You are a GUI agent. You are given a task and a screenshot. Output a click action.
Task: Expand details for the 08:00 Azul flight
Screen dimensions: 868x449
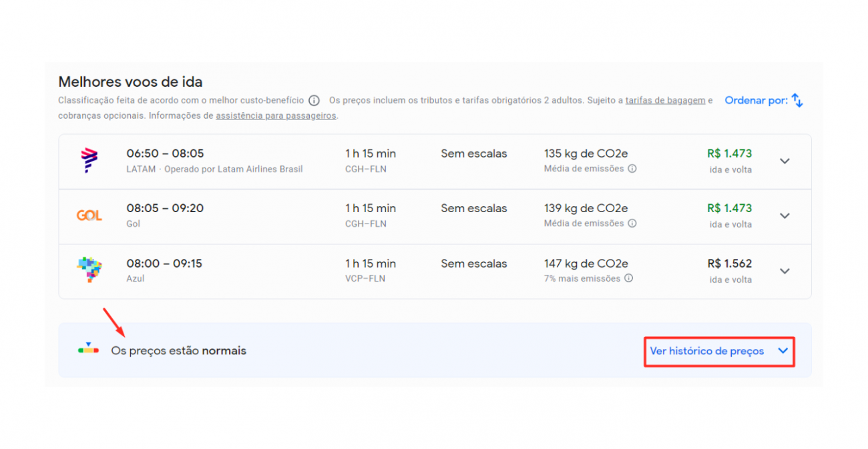(785, 271)
